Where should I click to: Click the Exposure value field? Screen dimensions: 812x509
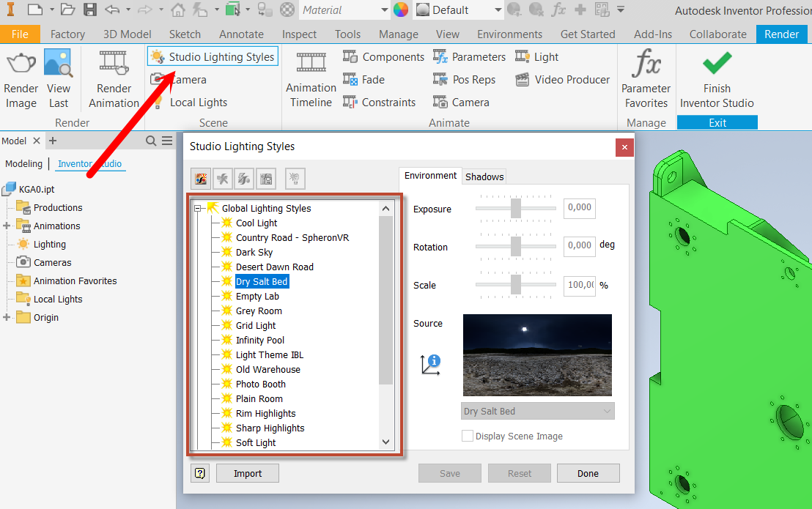(x=580, y=208)
